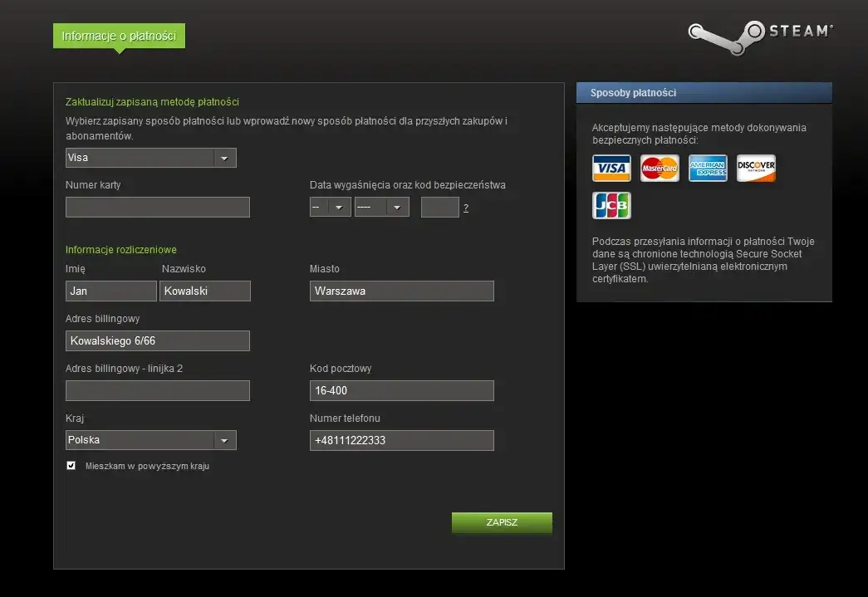The height and width of the screenshot is (597, 868).
Task: Click the Numer telefonu field with +48111222333
Action: click(401, 440)
